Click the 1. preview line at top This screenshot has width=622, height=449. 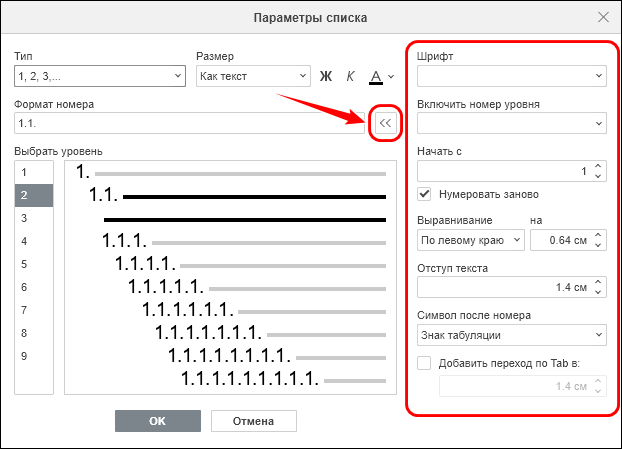tap(230, 173)
